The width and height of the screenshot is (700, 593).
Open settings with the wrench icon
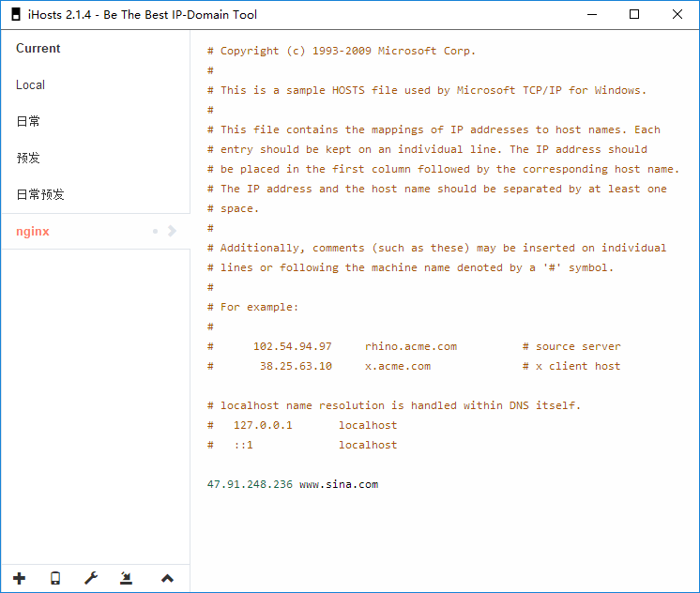91,578
